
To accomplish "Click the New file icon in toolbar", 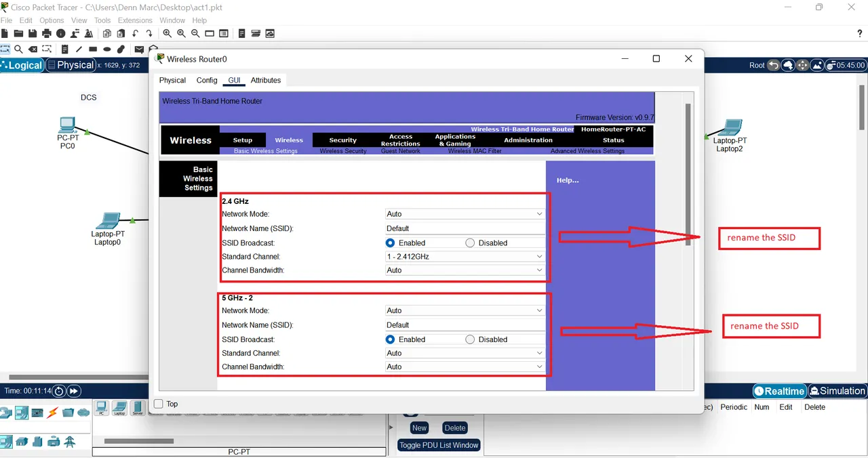I will pos(5,33).
